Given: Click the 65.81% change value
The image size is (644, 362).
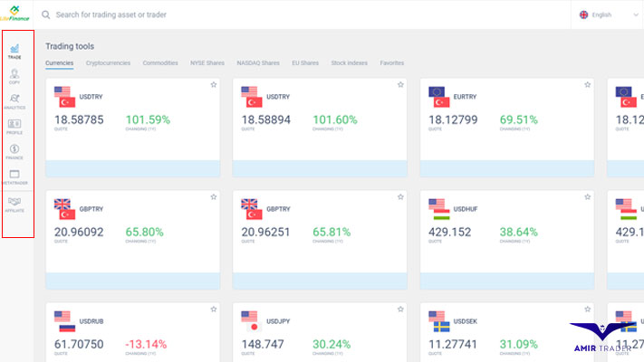Looking at the screenshot, I should click(332, 233).
